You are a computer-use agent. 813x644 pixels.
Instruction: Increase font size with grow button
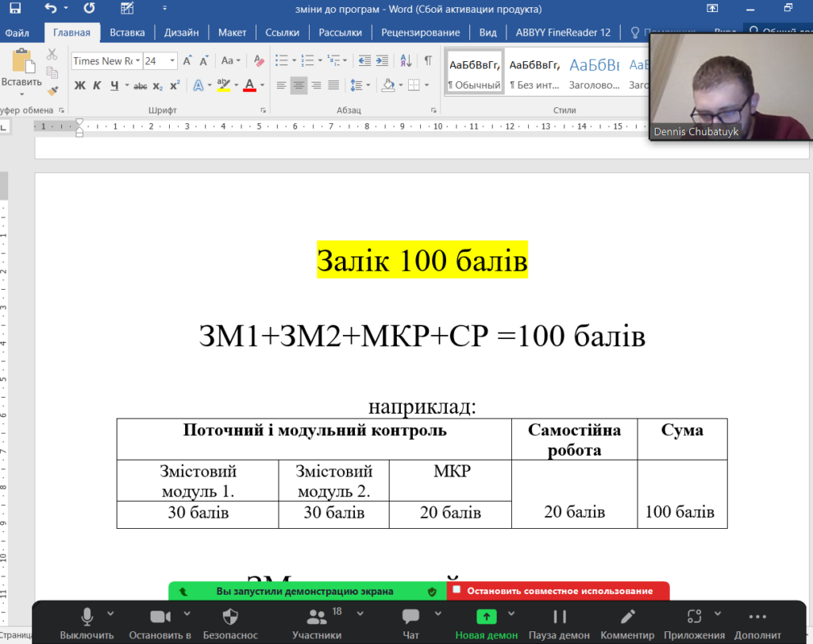(188, 60)
